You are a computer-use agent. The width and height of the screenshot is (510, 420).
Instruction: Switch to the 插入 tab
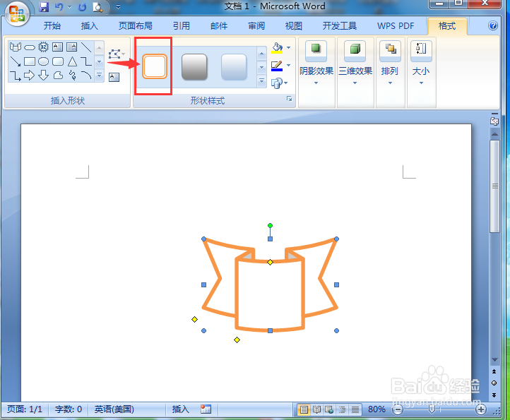coord(90,26)
